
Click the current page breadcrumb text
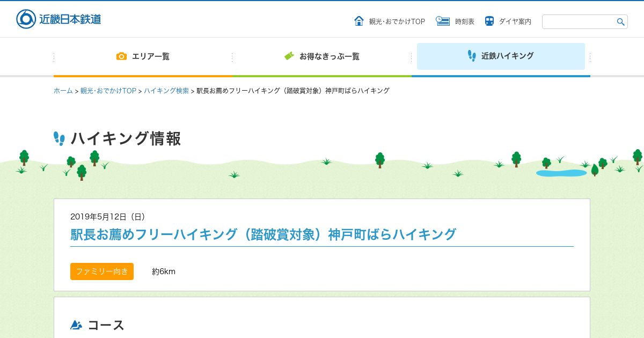(293, 91)
